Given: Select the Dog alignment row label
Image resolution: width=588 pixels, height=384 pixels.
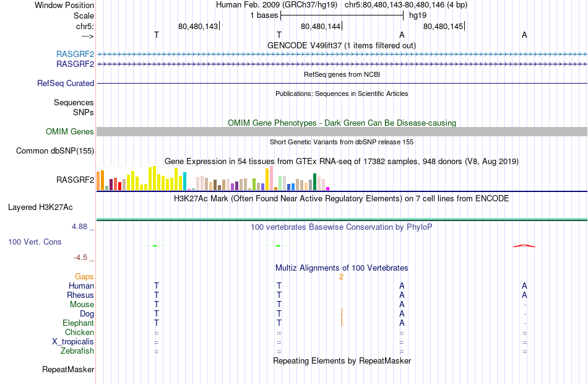Looking at the screenshot, I should click(x=87, y=314).
